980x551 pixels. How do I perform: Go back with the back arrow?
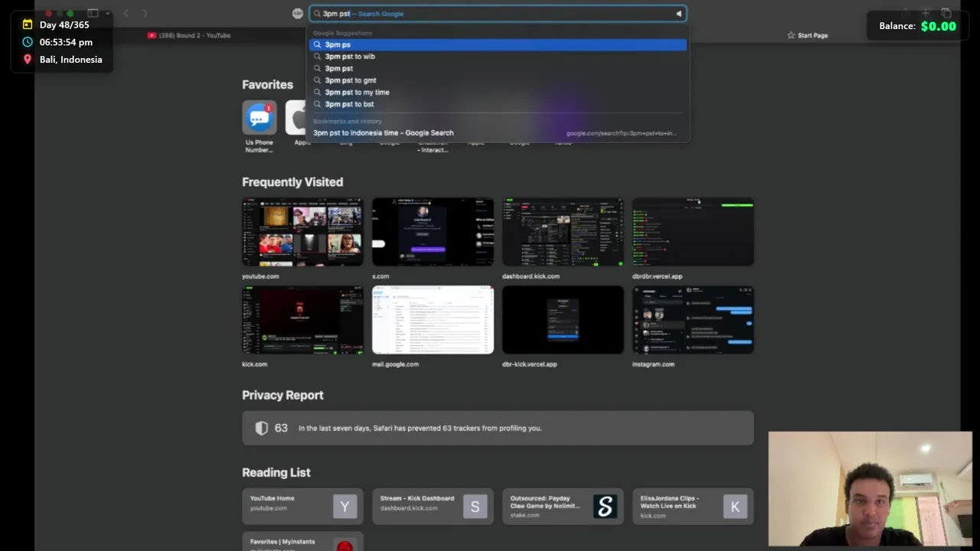point(126,13)
